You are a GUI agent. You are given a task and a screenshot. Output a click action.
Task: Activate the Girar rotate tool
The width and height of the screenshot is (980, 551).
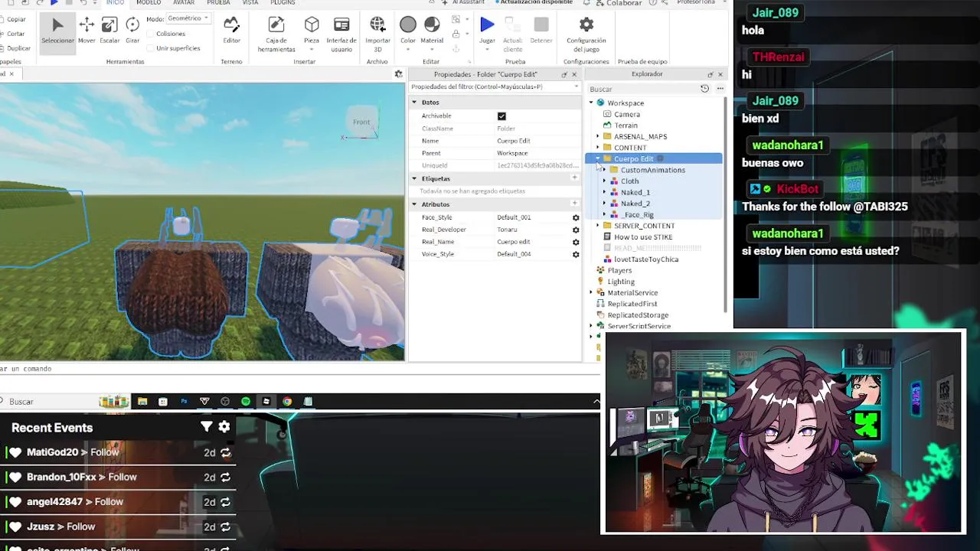pyautogui.click(x=132, y=30)
